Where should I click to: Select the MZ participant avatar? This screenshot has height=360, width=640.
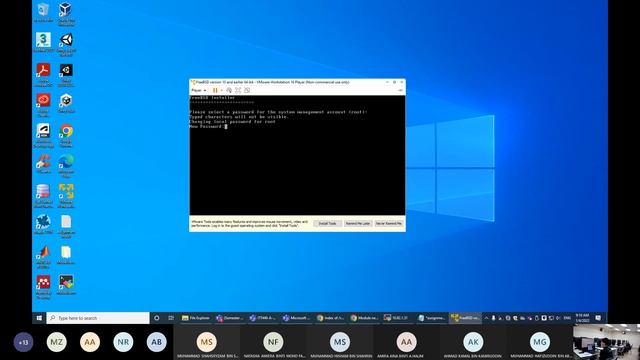tap(56, 342)
